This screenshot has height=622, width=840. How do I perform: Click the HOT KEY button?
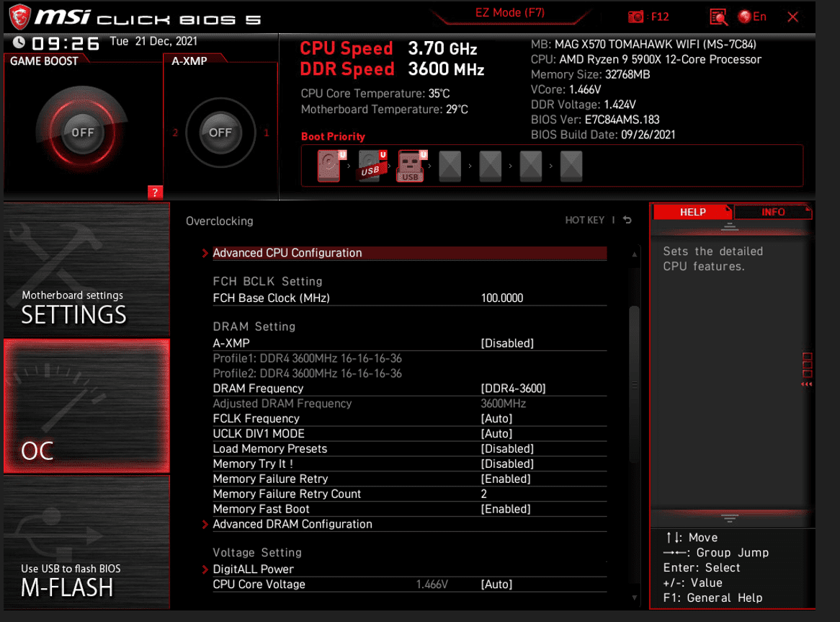584,221
